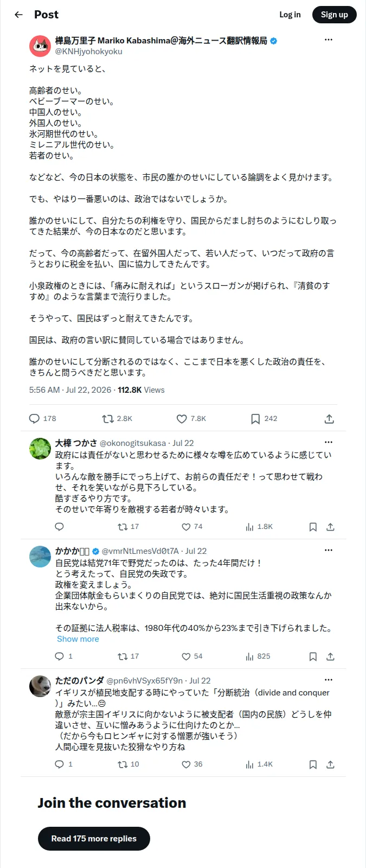The width and height of the screenshot is (366, 868).
Task: Open more options on ただのパンダ's reply
Action: click(x=329, y=680)
